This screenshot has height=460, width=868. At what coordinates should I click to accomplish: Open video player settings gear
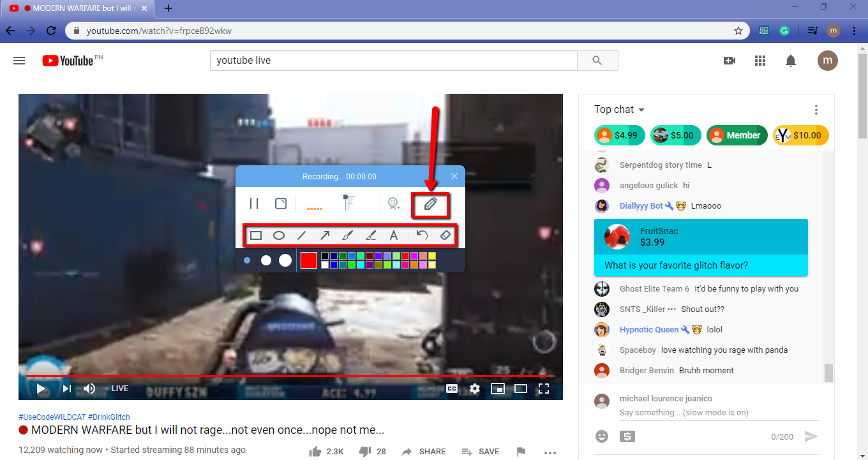tap(475, 388)
